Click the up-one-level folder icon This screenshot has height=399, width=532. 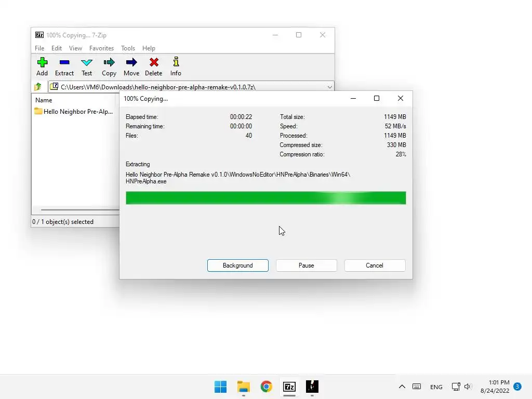pos(37,87)
